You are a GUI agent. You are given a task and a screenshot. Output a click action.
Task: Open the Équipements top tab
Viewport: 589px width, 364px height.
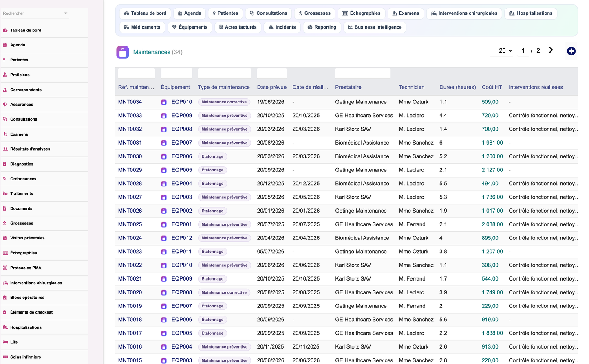190,27
